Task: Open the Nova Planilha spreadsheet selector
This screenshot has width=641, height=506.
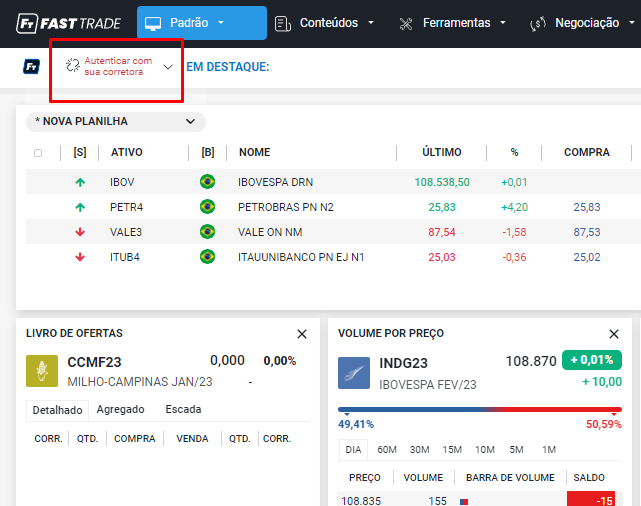Action: tap(116, 121)
